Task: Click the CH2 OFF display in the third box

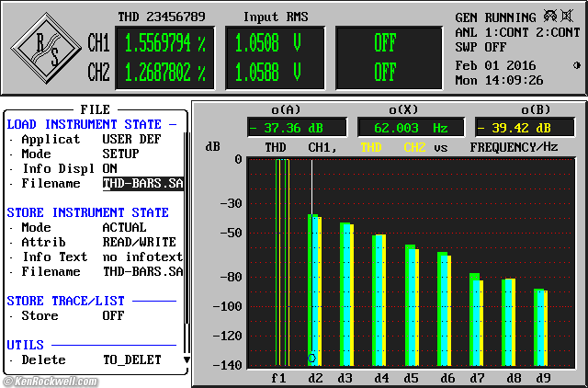Action: tap(385, 73)
